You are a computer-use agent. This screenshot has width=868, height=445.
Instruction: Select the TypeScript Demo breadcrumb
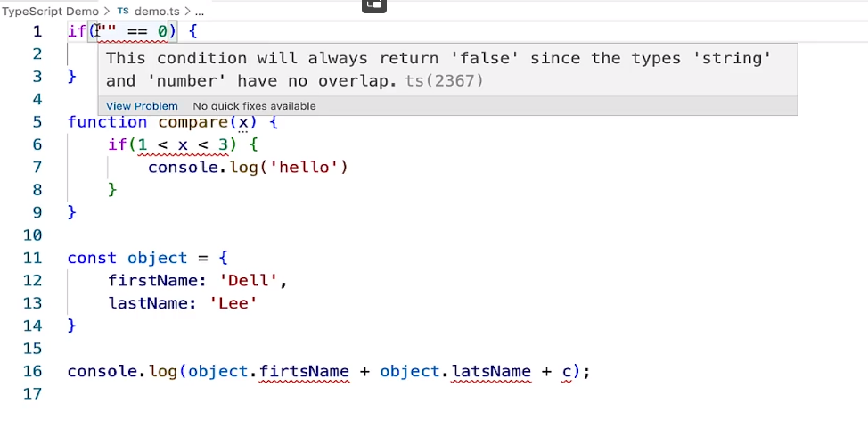[x=50, y=11]
